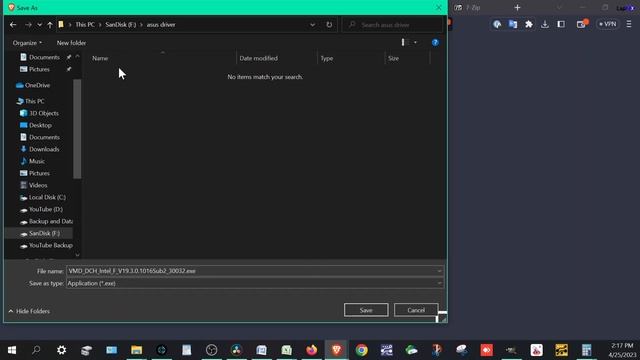Viewport: 640px width, 360px height.
Task: Create a New folder
Action: [x=71, y=42]
